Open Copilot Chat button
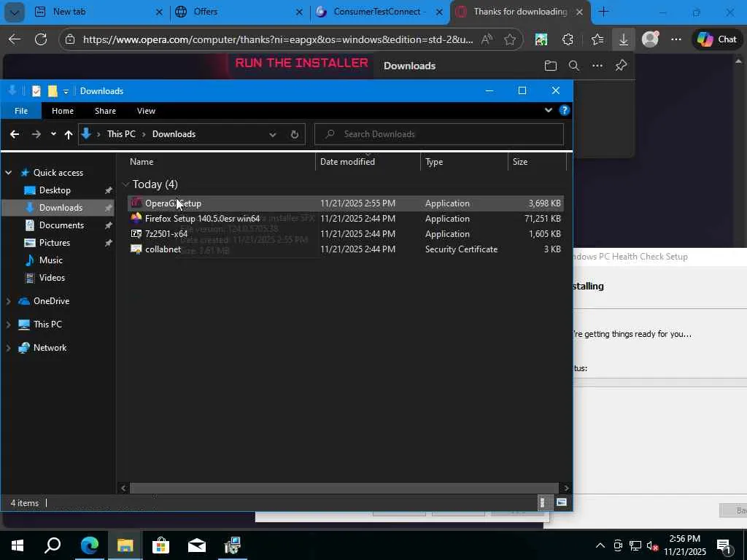Image resolution: width=747 pixels, height=560 pixels. pyautogui.click(x=717, y=39)
